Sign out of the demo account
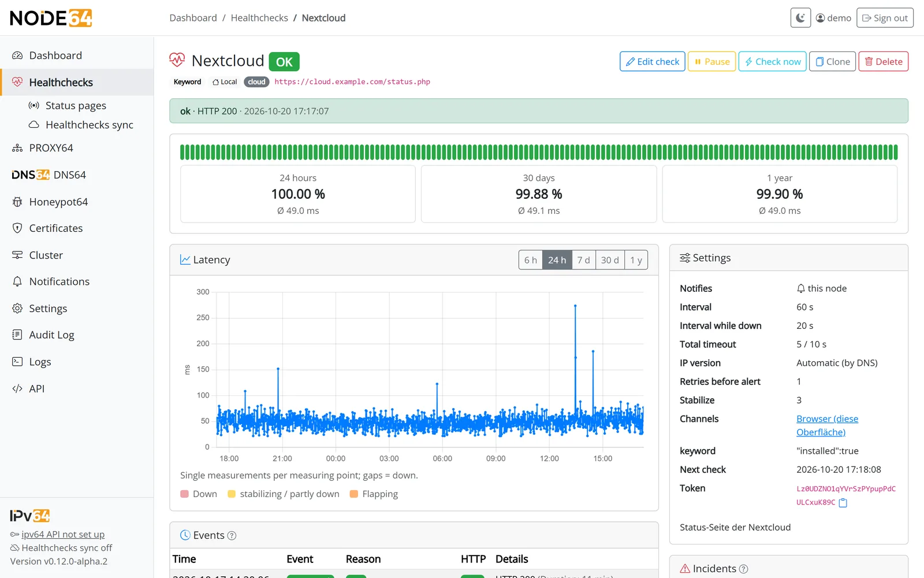Viewport: 924px width, 578px height. point(885,18)
